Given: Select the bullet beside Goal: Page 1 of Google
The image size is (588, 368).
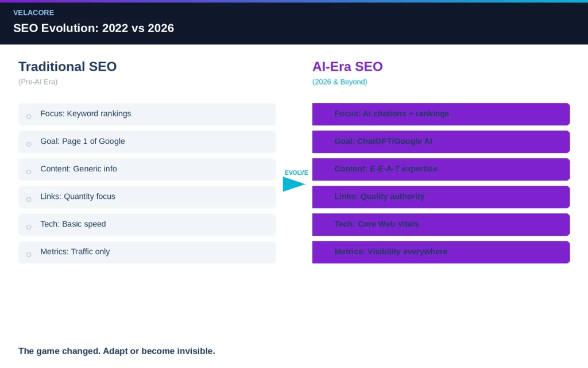Looking at the screenshot, I should (29, 144).
